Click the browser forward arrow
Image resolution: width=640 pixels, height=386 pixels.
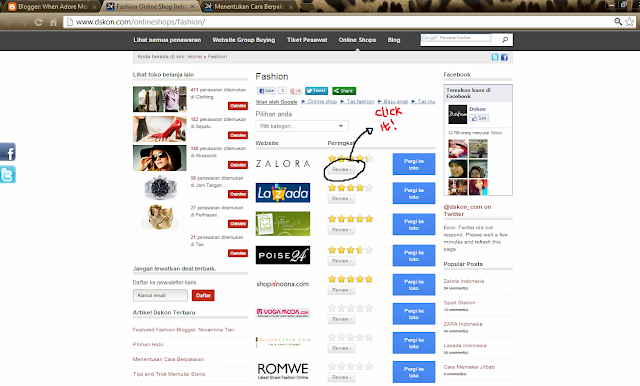(24, 22)
